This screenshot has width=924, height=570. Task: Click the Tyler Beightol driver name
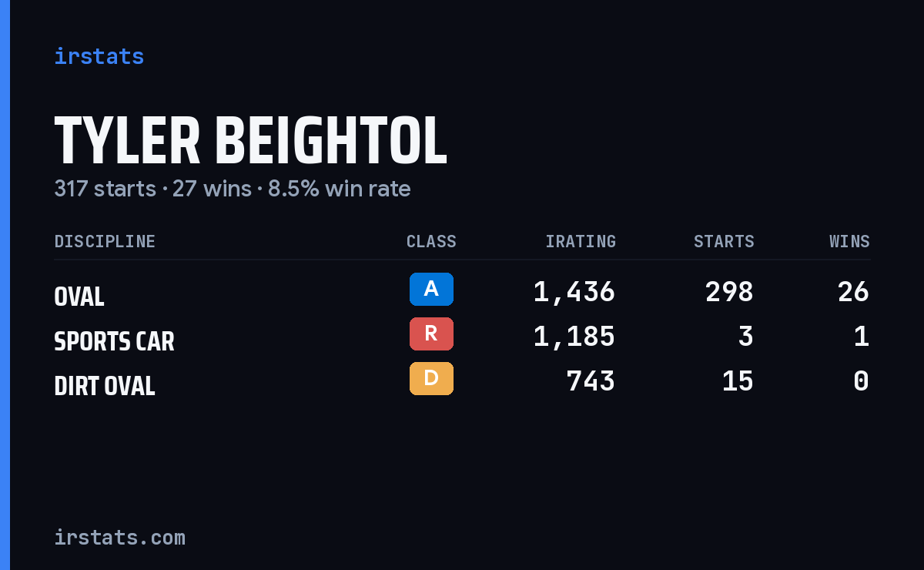[x=250, y=140]
